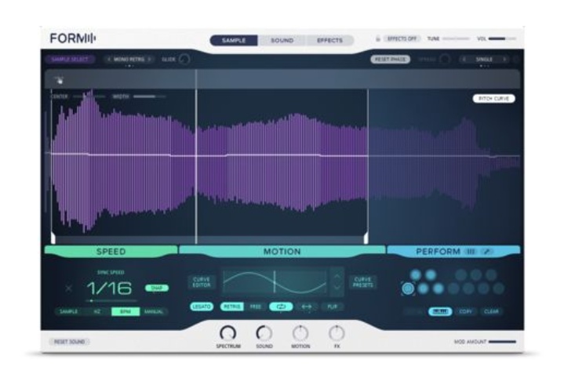Select the FREE option

click(256, 307)
